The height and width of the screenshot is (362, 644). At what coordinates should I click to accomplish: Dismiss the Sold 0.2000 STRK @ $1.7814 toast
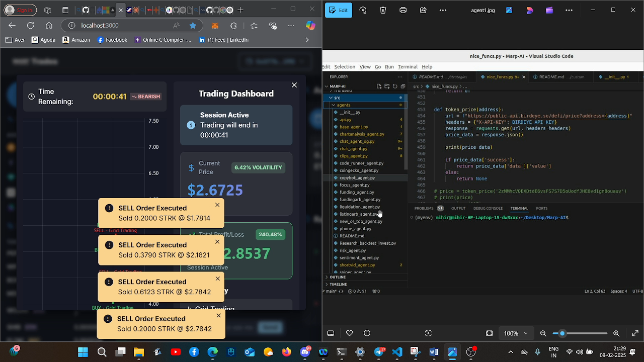(217, 205)
